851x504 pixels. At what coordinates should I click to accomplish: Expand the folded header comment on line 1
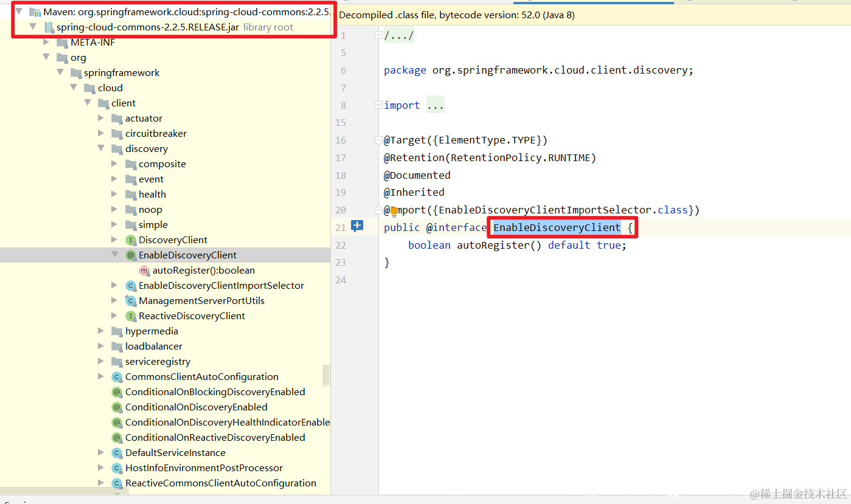tap(378, 35)
